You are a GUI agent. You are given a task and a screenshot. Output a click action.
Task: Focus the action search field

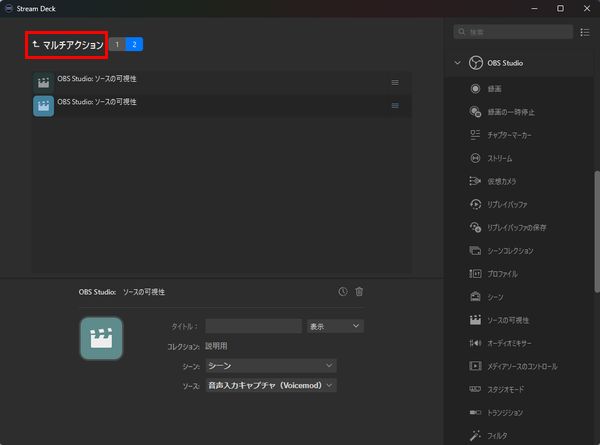click(513, 32)
